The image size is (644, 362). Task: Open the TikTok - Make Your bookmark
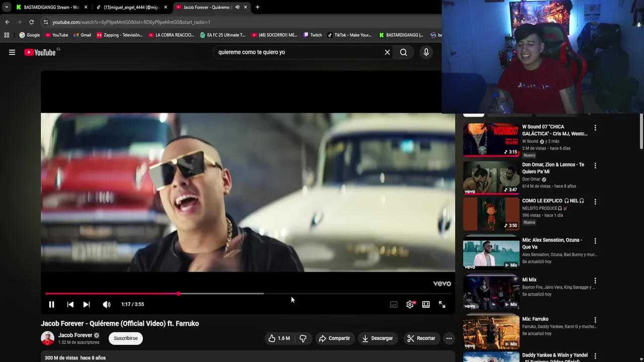click(349, 35)
